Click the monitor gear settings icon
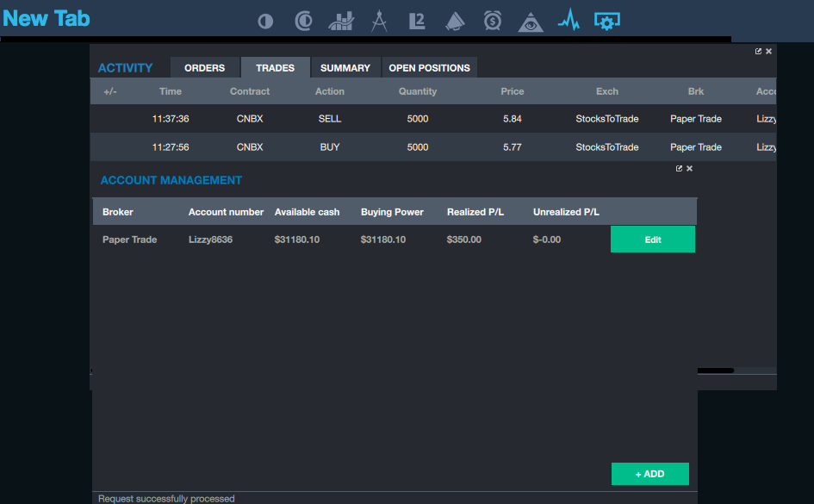Viewport: 814px width, 504px height. point(607,21)
